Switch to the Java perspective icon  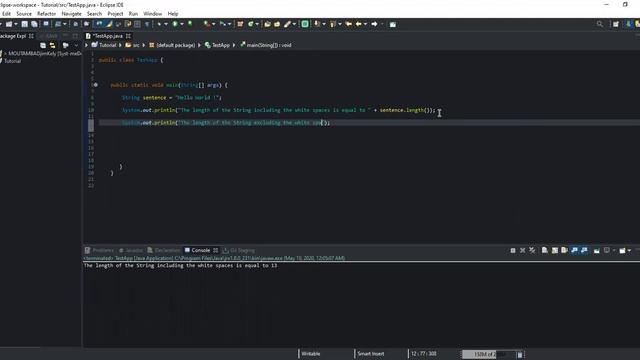629,24
